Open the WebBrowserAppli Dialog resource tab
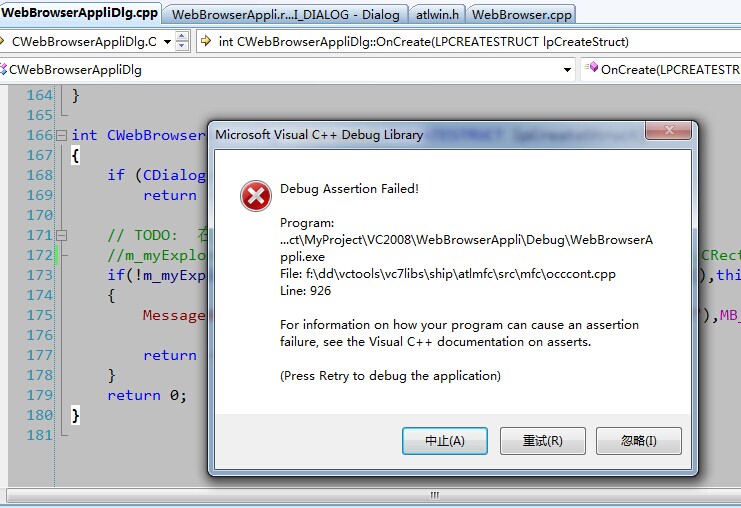741x508 pixels. coord(285,15)
